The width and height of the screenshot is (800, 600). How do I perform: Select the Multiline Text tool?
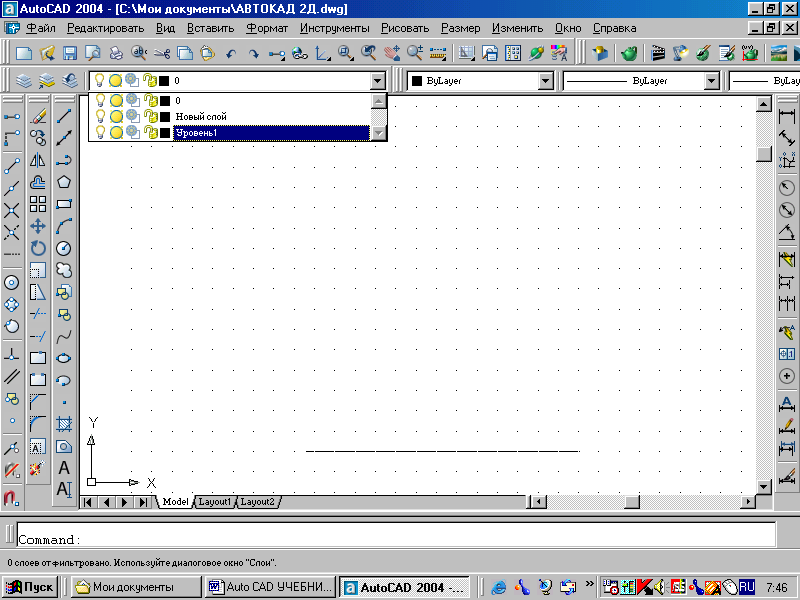[x=64, y=489]
